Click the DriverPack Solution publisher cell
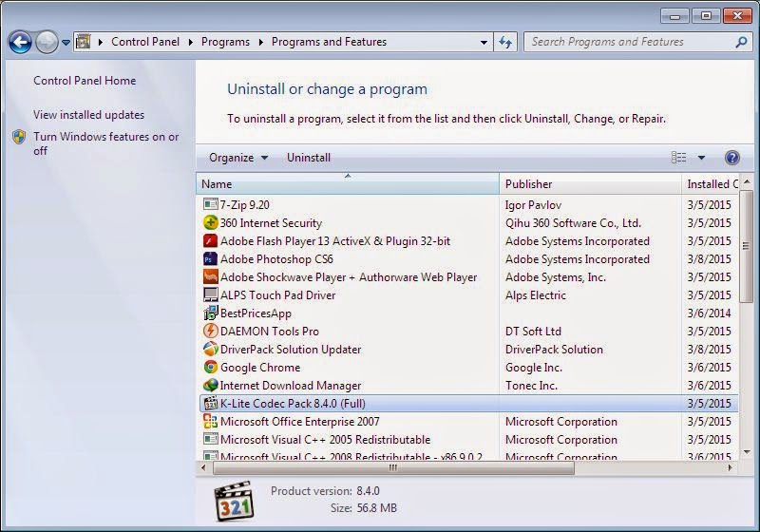 (554, 350)
